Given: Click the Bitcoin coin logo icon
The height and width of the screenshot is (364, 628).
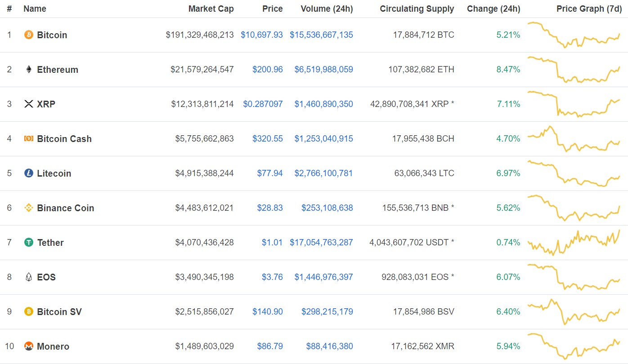Looking at the screenshot, I should 29,35.
